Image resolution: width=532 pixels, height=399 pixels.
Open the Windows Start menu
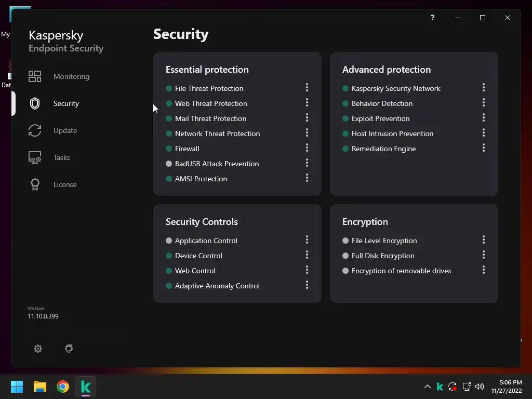[x=17, y=387]
